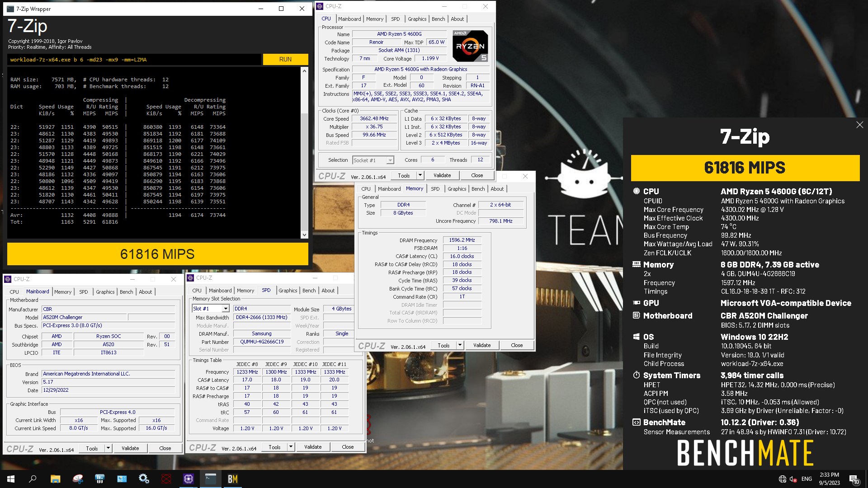Switch to CPU-Z purple chip taskbar icon
Image resolution: width=868 pixels, height=488 pixels.
pos(189,479)
